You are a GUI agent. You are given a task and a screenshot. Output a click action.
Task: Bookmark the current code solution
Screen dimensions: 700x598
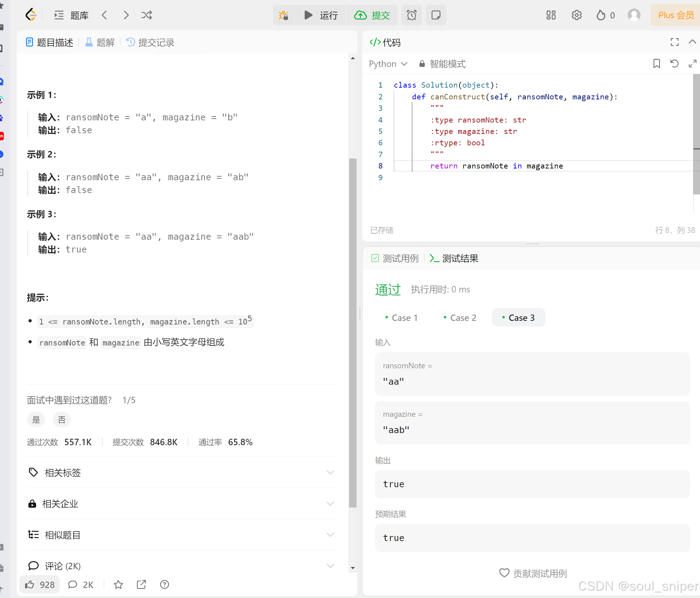pos(657,63)
